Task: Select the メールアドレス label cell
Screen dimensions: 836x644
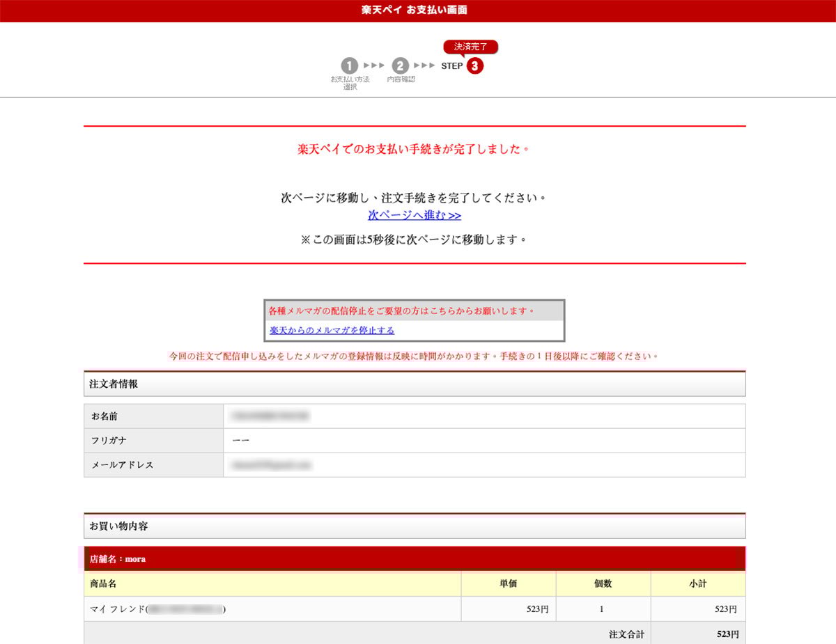Action: point(153,465)
